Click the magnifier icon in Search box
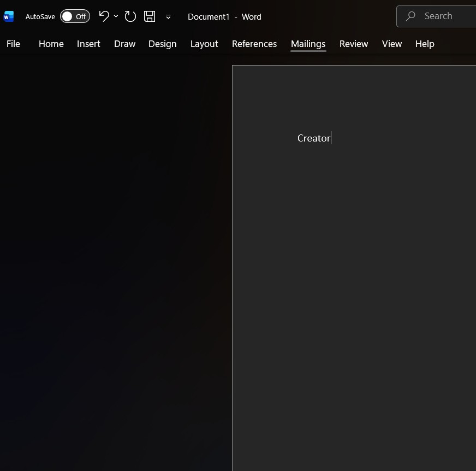 (x=410, y=16)
